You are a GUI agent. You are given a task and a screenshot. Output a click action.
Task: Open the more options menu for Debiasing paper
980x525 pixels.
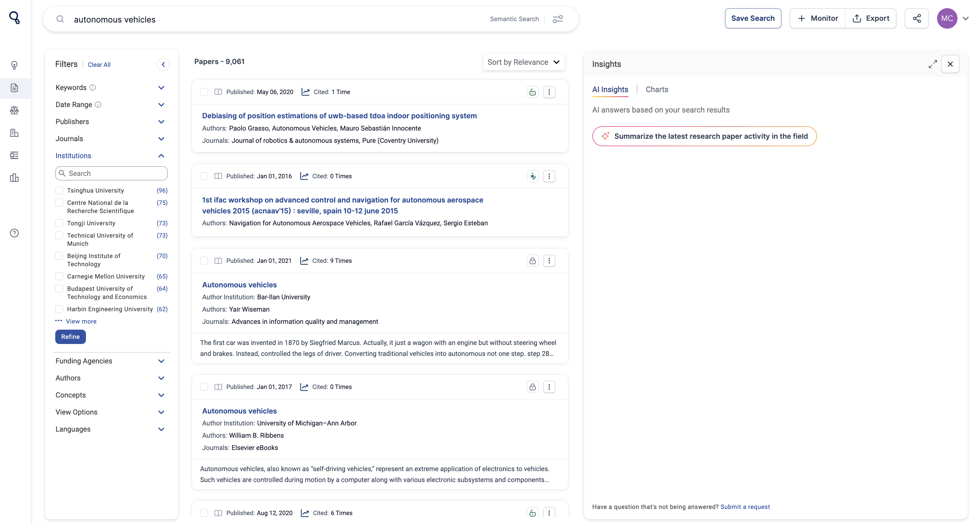(x=549, y=92)
